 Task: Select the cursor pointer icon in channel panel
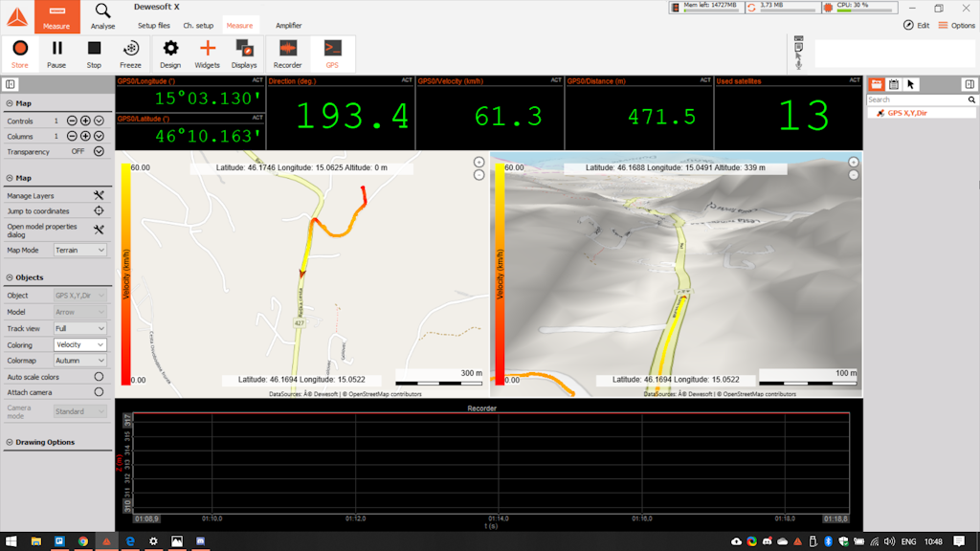point(911,84)
